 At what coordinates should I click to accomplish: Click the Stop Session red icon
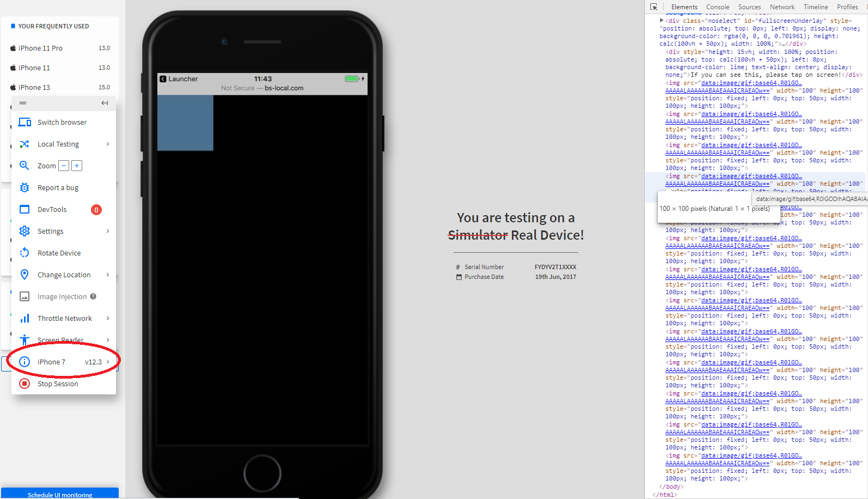(25, 384)
